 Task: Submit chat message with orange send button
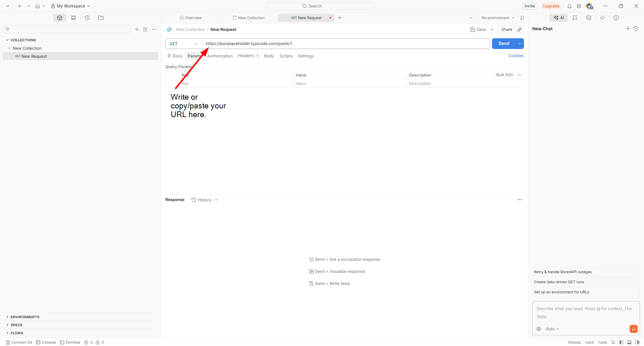click(634, 329)
